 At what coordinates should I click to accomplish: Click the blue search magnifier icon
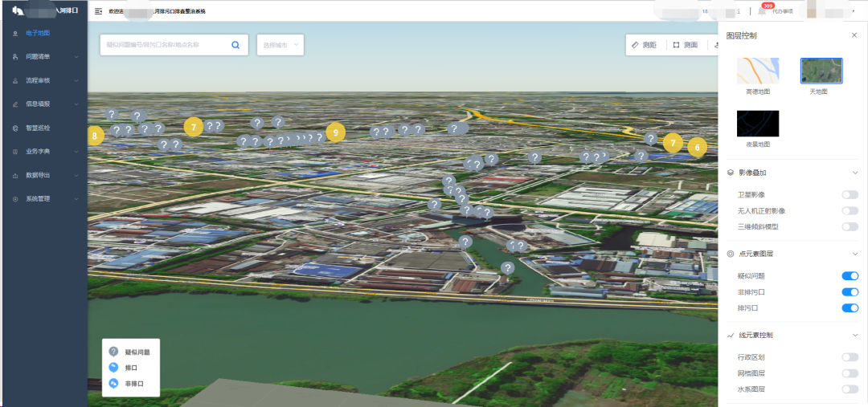coord(235,45)
